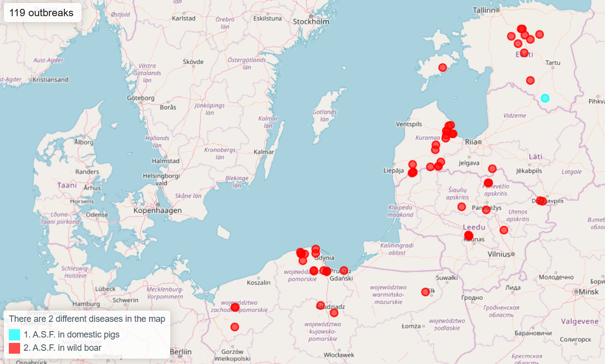The height and width of the screenshot is (364, 605).
Task: Click the Stockholm city label
Action: tap(311, 22)
